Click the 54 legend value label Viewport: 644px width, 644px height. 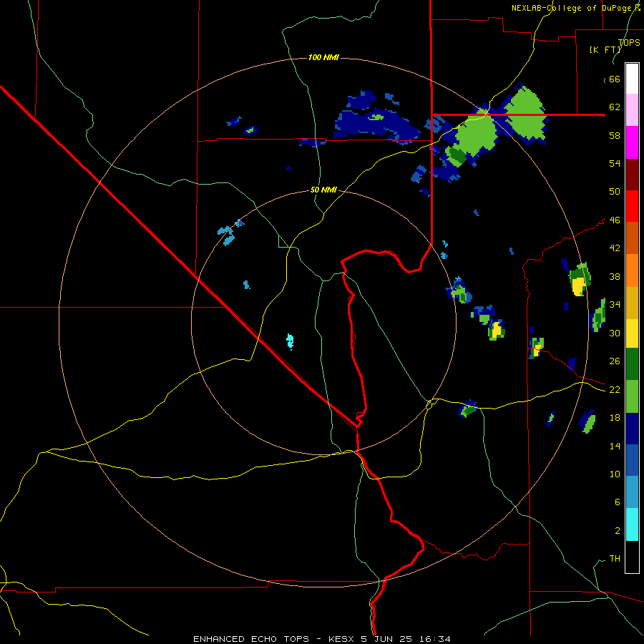[x=615, y=163]
